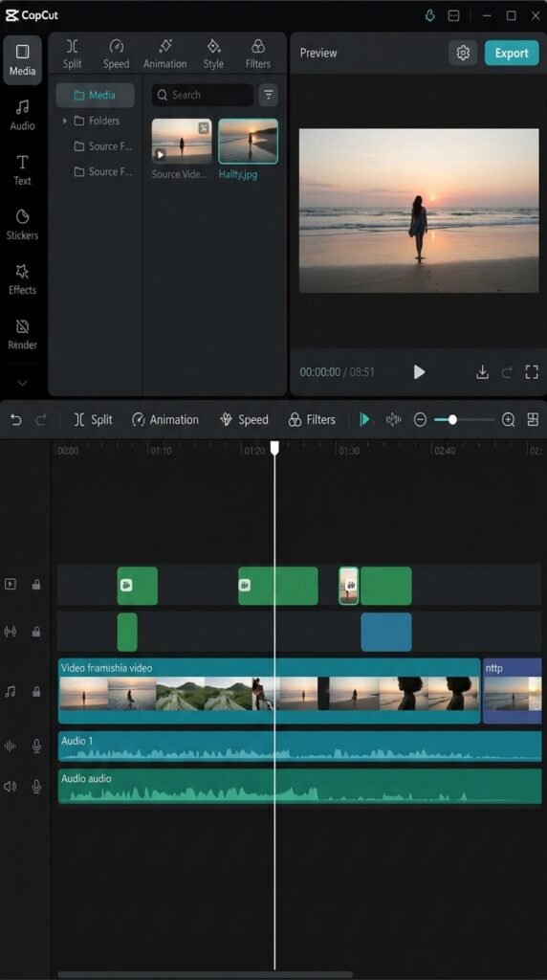This screenshot has width=547, height=980.
Task: Click the media Search field
Action: (203, 95)
